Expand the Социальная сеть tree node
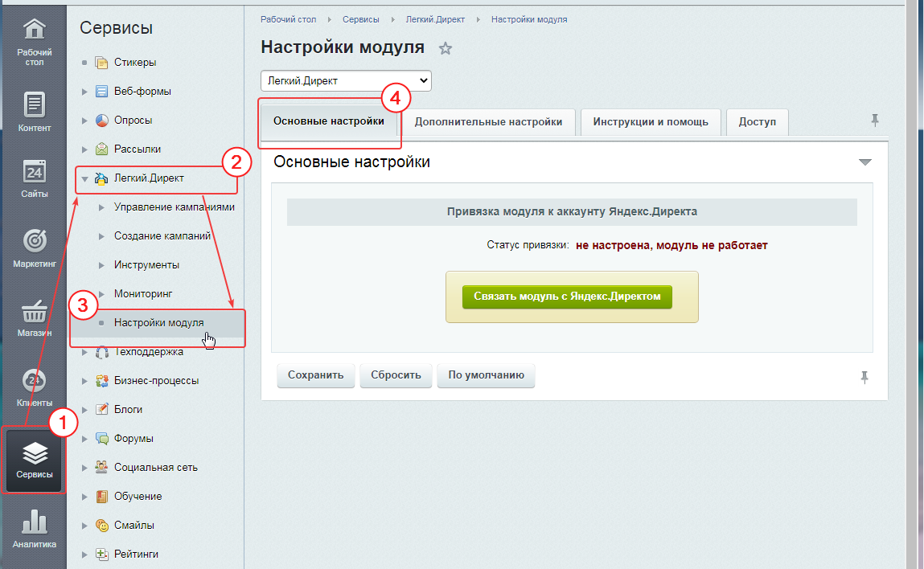This screenshot has height=569, width=924. (84, 468)
